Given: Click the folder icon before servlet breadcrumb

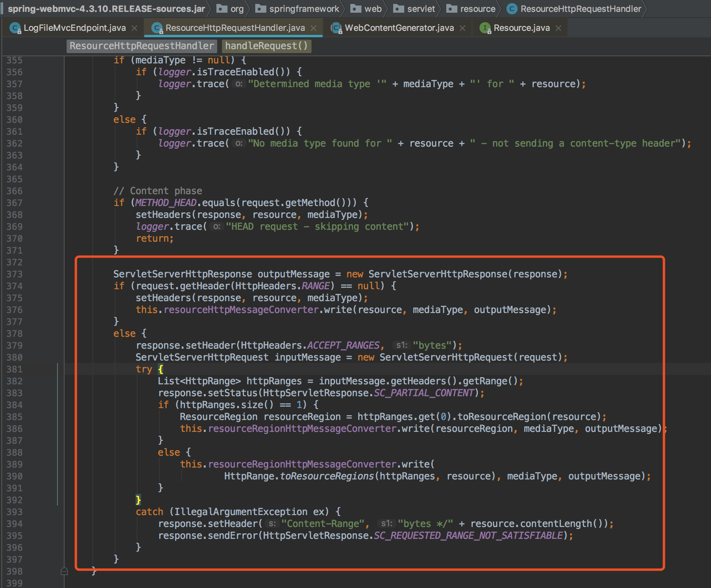Looking at the screenshot, I should [399, 9].
